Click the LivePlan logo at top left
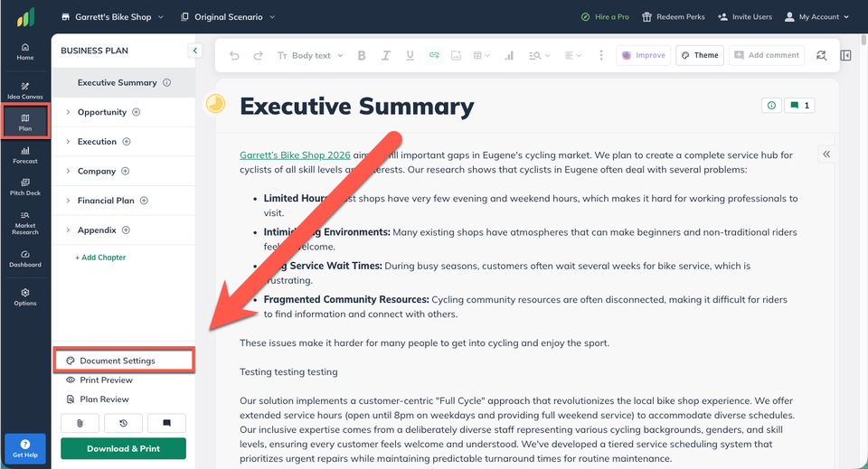Viewport: 868px width, 469px height. [25, 17]
